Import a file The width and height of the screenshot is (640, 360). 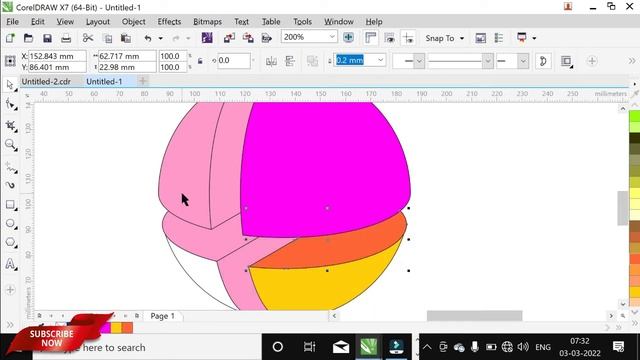[229, 38]
